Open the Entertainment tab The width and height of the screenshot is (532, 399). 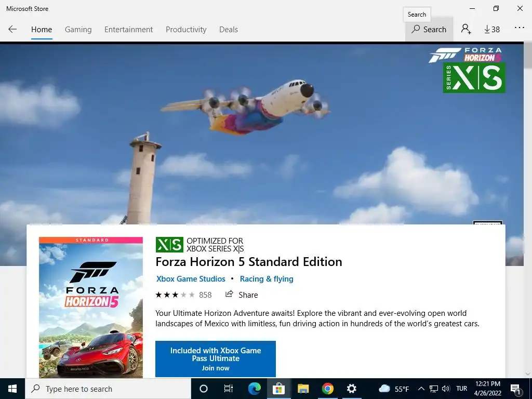[129, 30]
